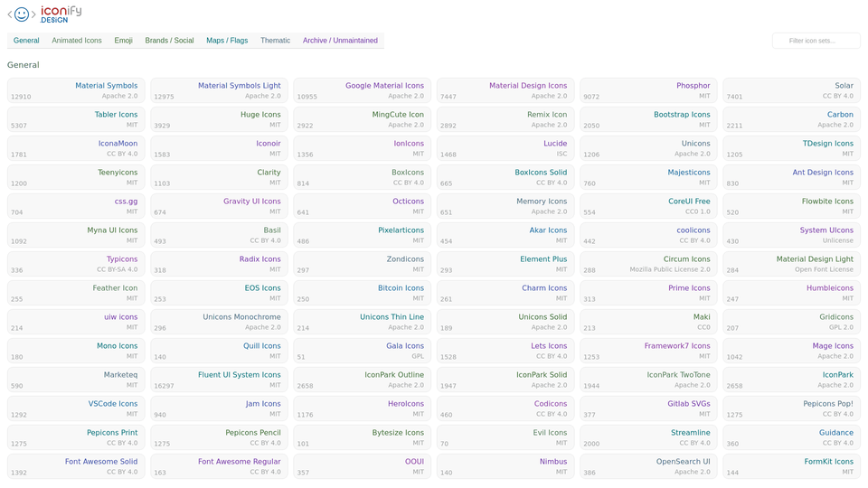Viewport: 868px width, 488px height.
Task: Open Memory Icons set
Action: [x=505, y=206]
